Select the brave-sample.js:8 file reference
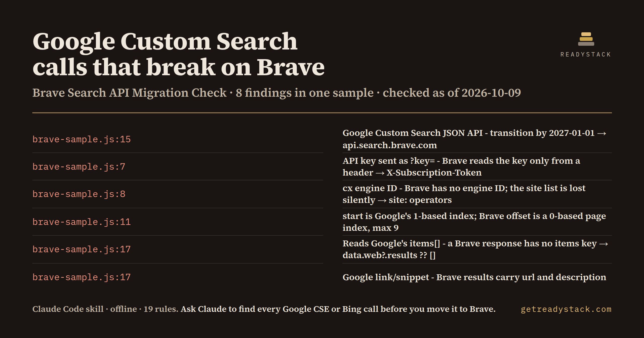Screen dimensions: 644x338 click(x=79, y=194)
